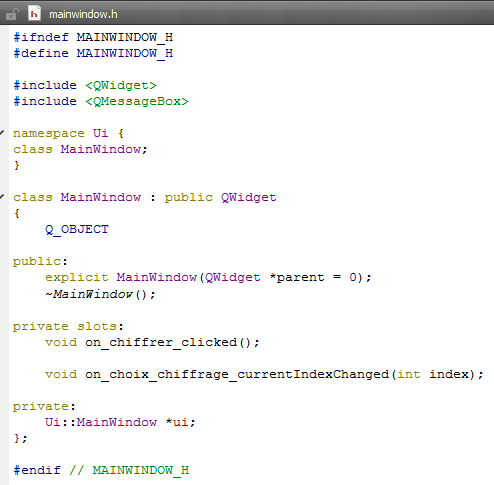Click the red h header file icon
The image size is (494, 485).
34,14
